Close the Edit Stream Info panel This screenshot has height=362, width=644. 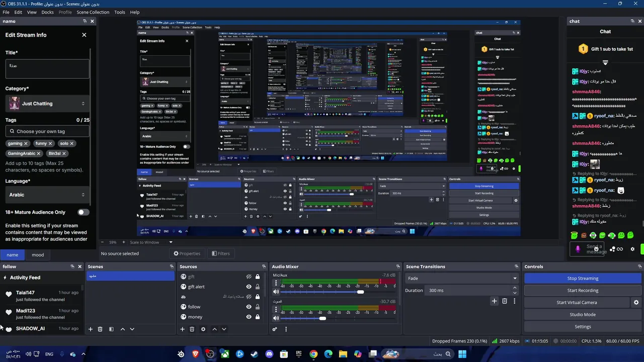click(84, 35)
